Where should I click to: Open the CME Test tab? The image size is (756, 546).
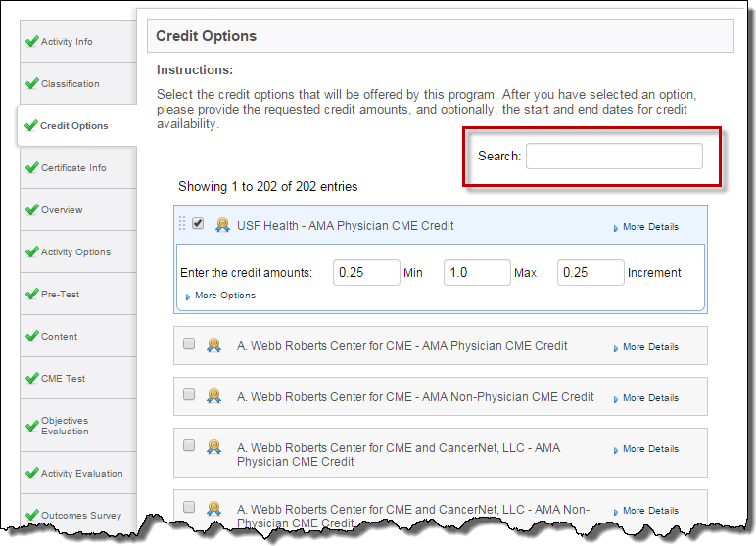click(78, 378)
